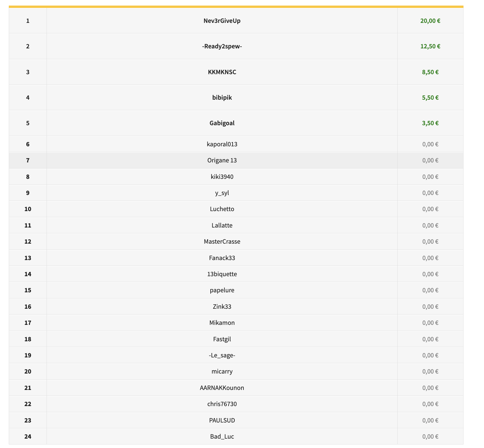This screenshot has height=448, width=484.
Task: Choose the y_syl entry
Action: coord(222,193)
